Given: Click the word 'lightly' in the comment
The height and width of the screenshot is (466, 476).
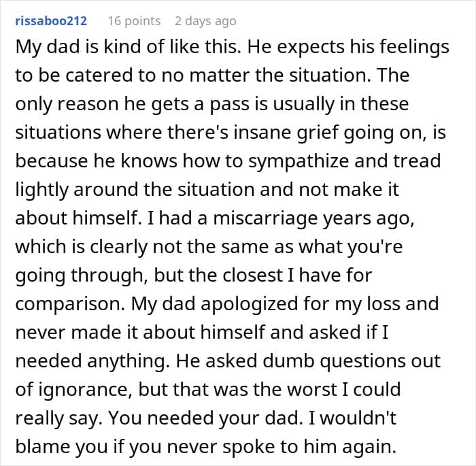Looking at the screenshot, I should pyautogui.click(x=42, y=190).
